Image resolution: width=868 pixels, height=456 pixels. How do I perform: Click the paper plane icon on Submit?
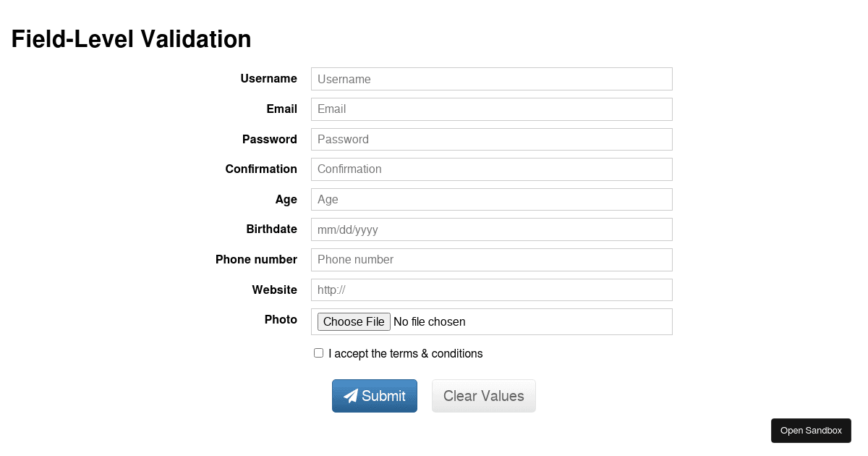pyautogui.click(x=351, y=396)
